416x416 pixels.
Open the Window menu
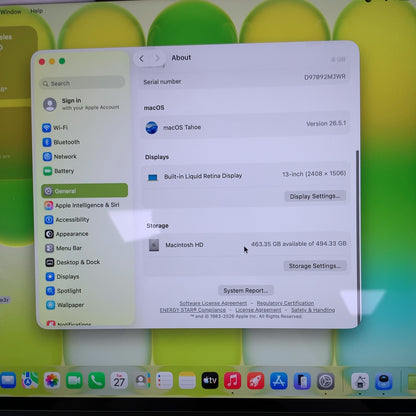(x=11, y=12)
